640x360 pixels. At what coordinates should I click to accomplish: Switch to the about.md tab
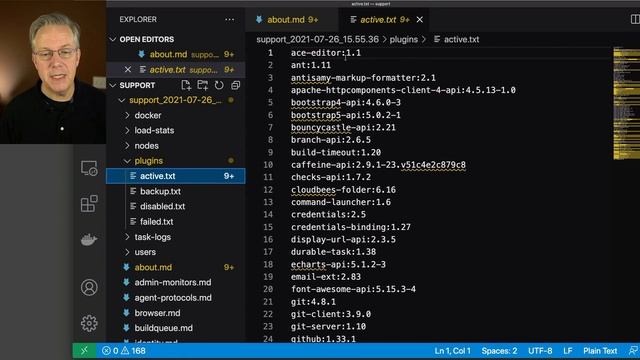pyautogui.click(x=291, y=20)
